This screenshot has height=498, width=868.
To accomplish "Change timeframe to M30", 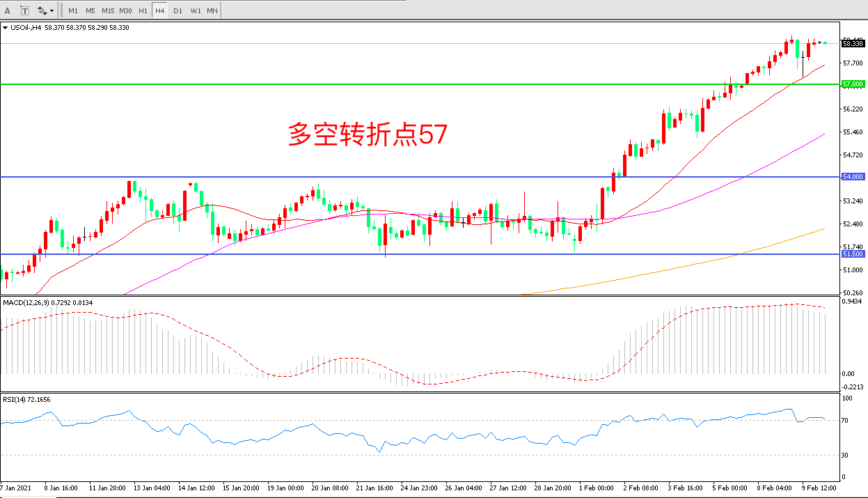I will click(x=125, y=10).
